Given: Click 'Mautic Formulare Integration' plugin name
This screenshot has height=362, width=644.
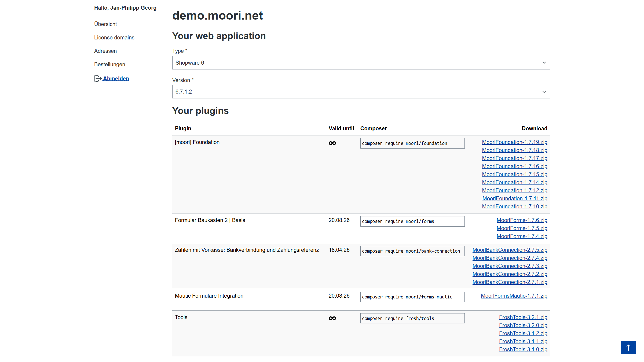Looking at the screenshot, I should 209,296.
